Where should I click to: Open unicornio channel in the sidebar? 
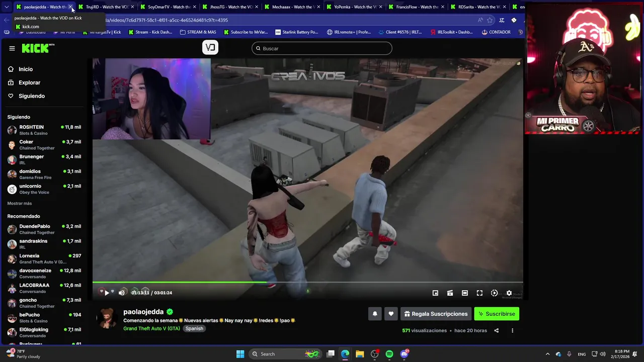coord(44,189)
